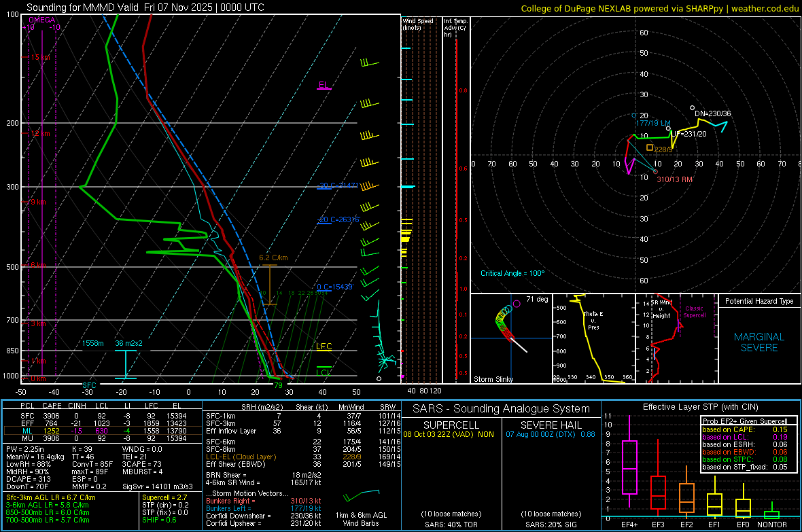Click the cyan 'Bunkers Left =' line
This screenshot has height=532, width=802.
[x=264, y=508]
